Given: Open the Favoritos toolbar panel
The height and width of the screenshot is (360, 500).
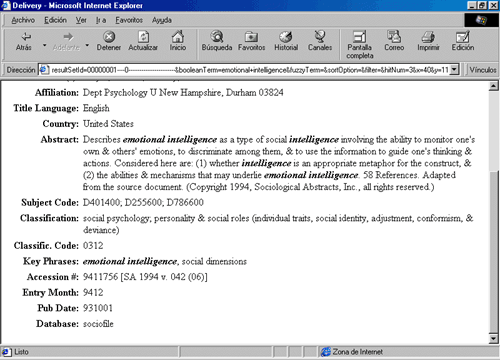Looking at the screenshot, I should click(x=251, y=41).
